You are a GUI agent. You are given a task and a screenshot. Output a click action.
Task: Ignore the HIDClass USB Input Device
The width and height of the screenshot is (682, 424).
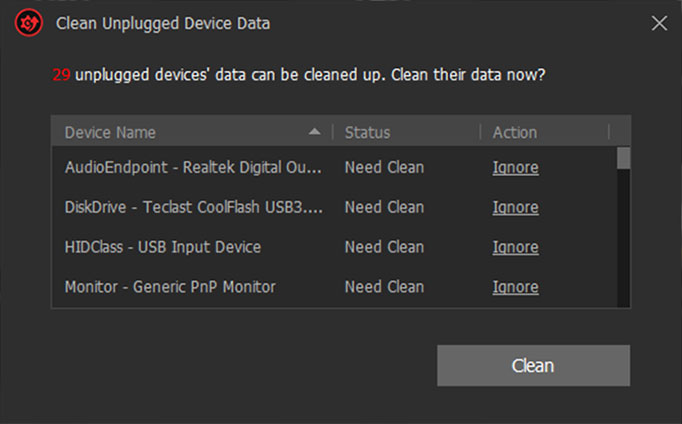tap(515, 247)
